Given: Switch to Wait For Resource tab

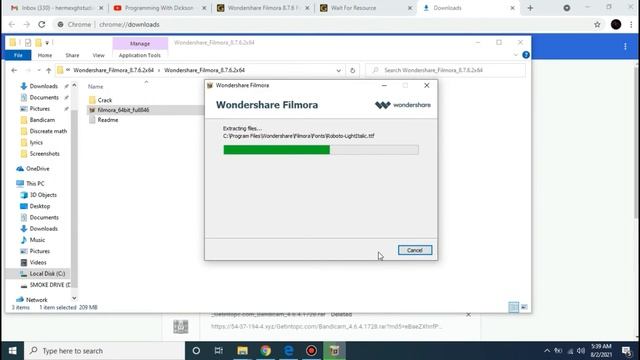Looking at the screenshot, I should [x=366, y=8].
